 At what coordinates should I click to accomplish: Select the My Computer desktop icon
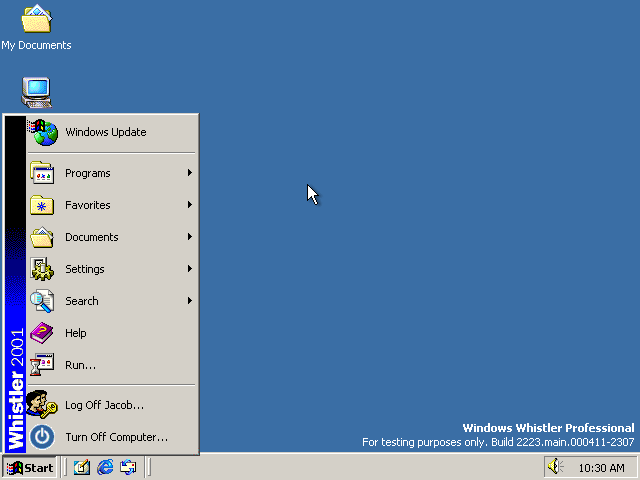pos(37,93)
